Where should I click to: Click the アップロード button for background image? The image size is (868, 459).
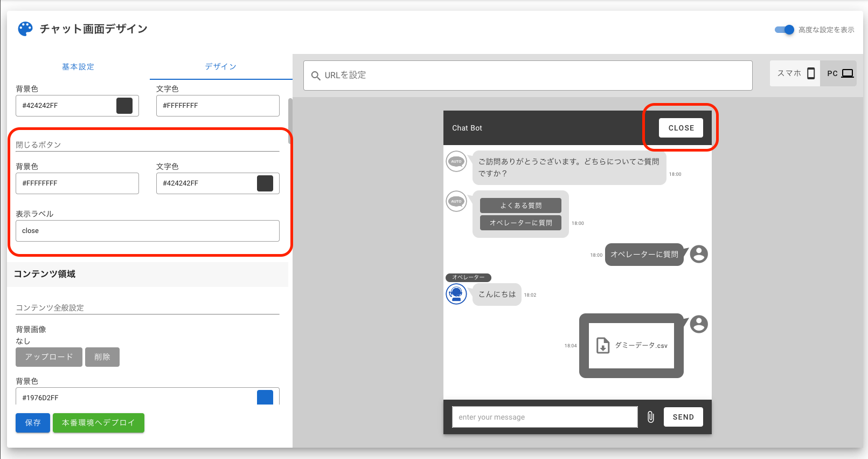pos(49,357)
